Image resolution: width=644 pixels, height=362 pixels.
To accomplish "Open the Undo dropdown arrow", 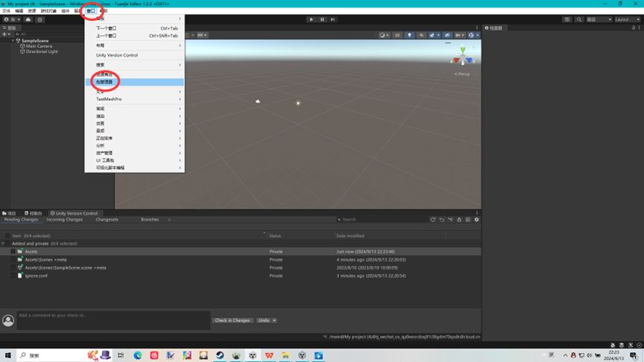I will [x=274, y=320].
